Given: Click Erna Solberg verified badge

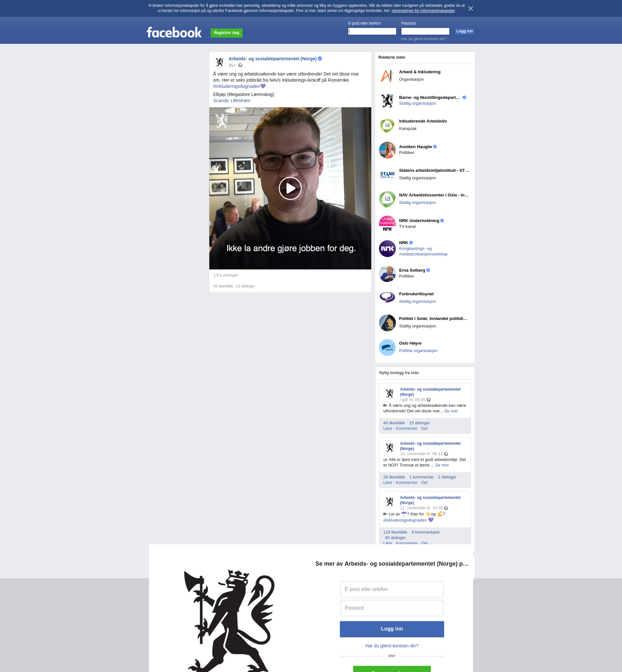Looking at the screenshot, I should [x=428, y=270].
